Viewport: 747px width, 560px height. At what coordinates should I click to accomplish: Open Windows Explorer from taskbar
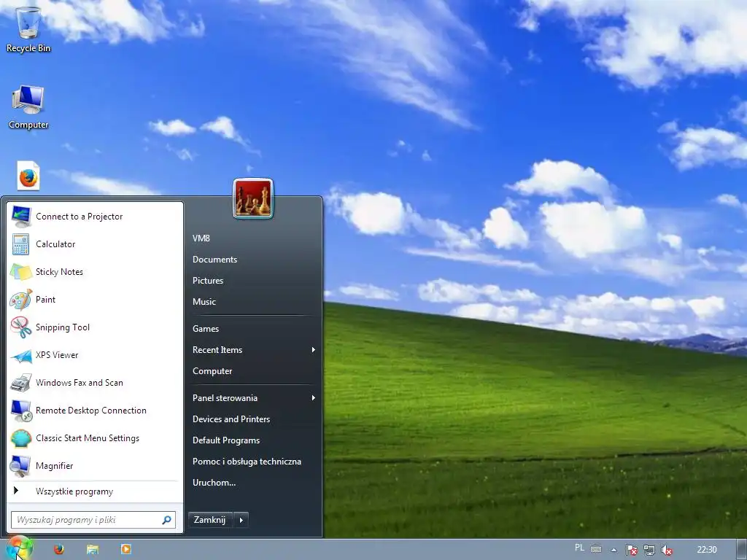[93, 549]
